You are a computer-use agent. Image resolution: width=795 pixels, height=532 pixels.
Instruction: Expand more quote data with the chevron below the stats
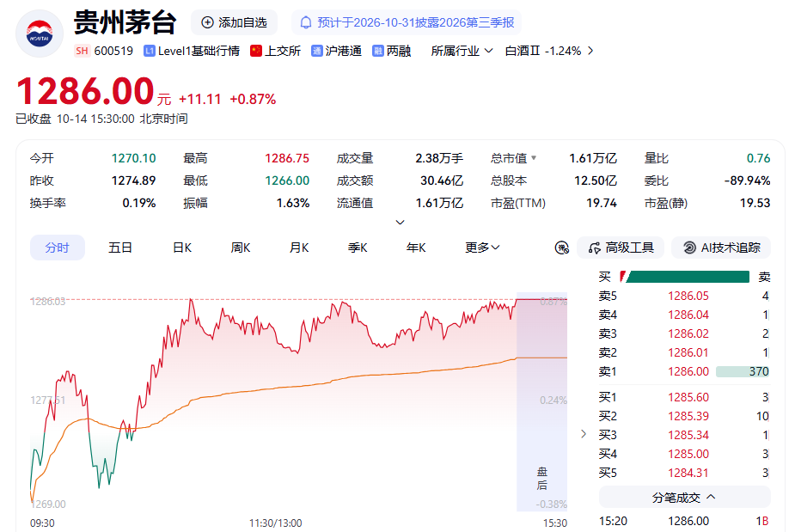tap(400, 222)
